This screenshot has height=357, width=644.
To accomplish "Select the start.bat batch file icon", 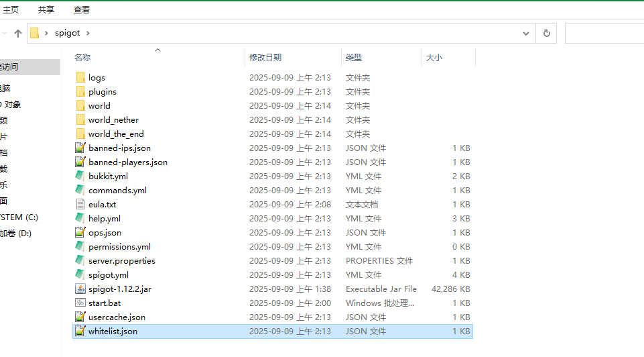I will [80, 303].
